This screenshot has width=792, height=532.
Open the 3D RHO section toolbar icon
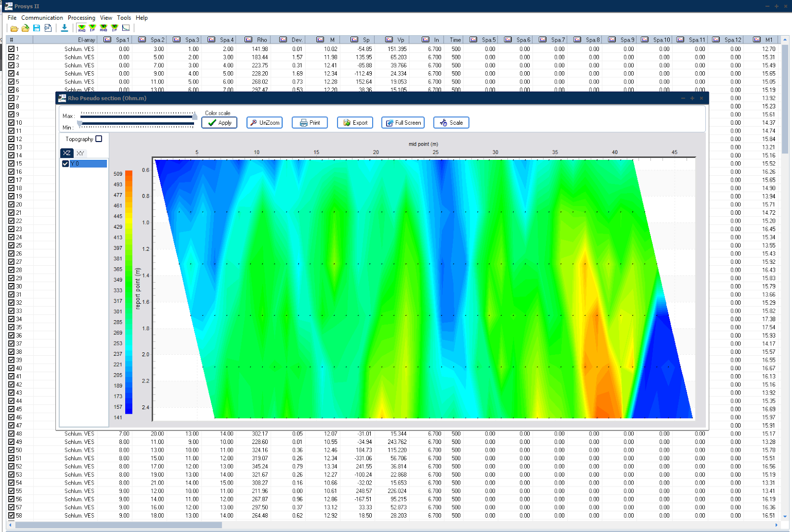tap(103, 28)
